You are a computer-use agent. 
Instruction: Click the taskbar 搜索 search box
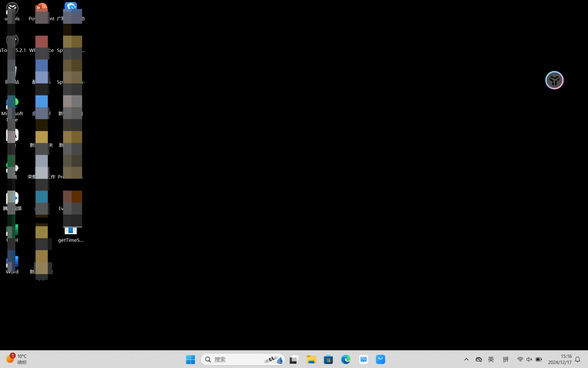[234, 359]
